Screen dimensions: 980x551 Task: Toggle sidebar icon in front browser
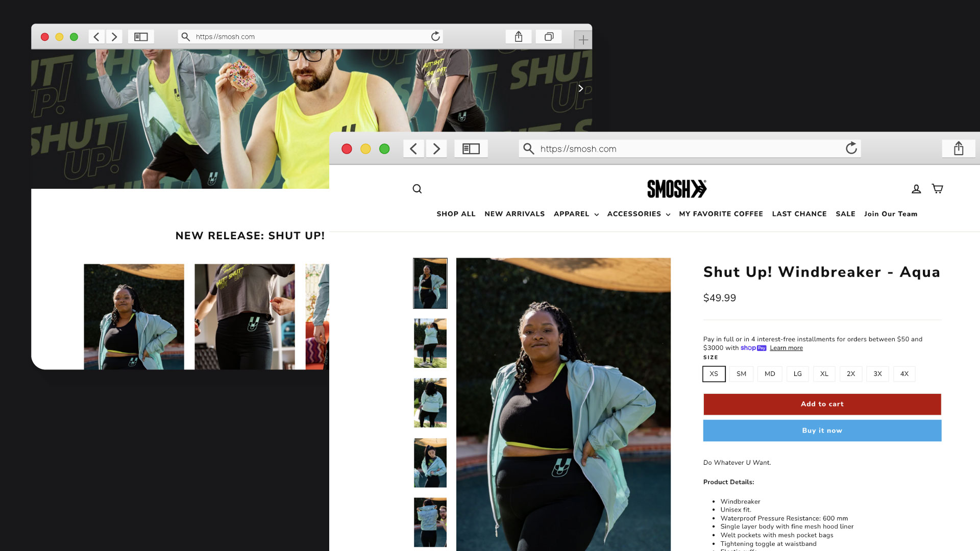[x=471, y=148]
